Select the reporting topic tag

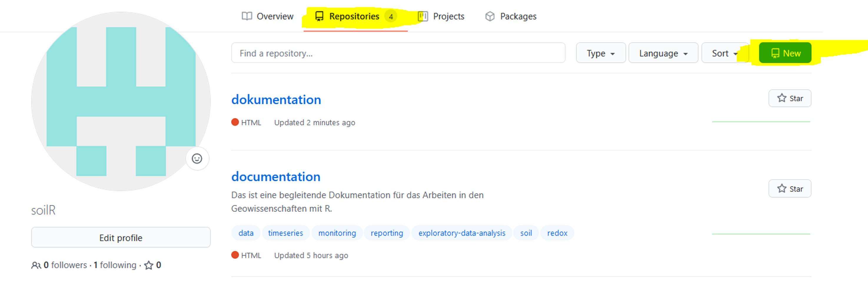pos(387,233)
